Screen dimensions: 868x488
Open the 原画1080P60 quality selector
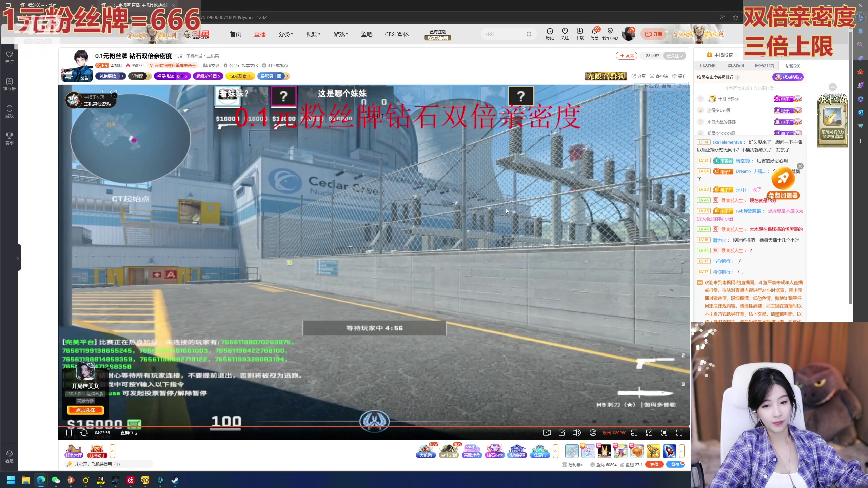(614, 433)
